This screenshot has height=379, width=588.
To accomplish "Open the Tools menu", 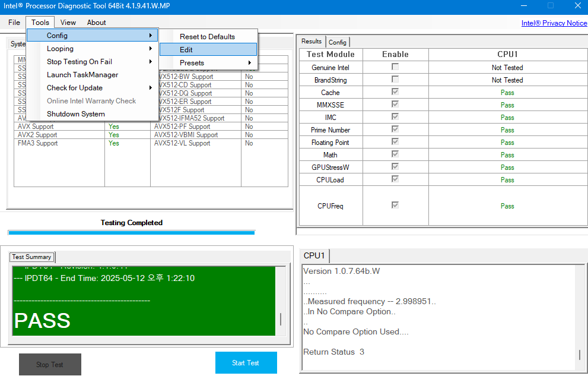I will coord(40,23).
